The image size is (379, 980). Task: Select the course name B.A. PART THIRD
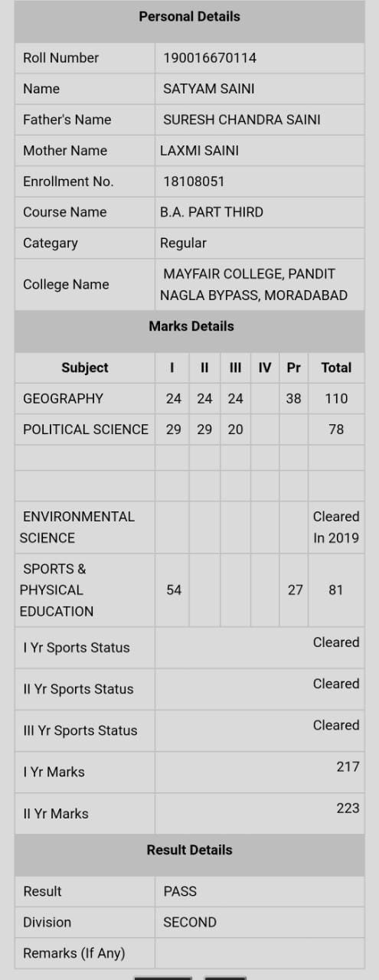coord(211,212)
